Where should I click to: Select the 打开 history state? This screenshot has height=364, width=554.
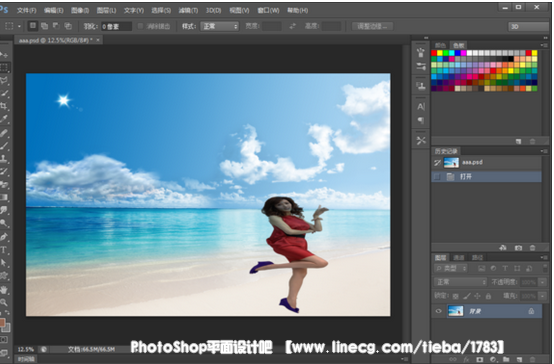tap(486, 176)
